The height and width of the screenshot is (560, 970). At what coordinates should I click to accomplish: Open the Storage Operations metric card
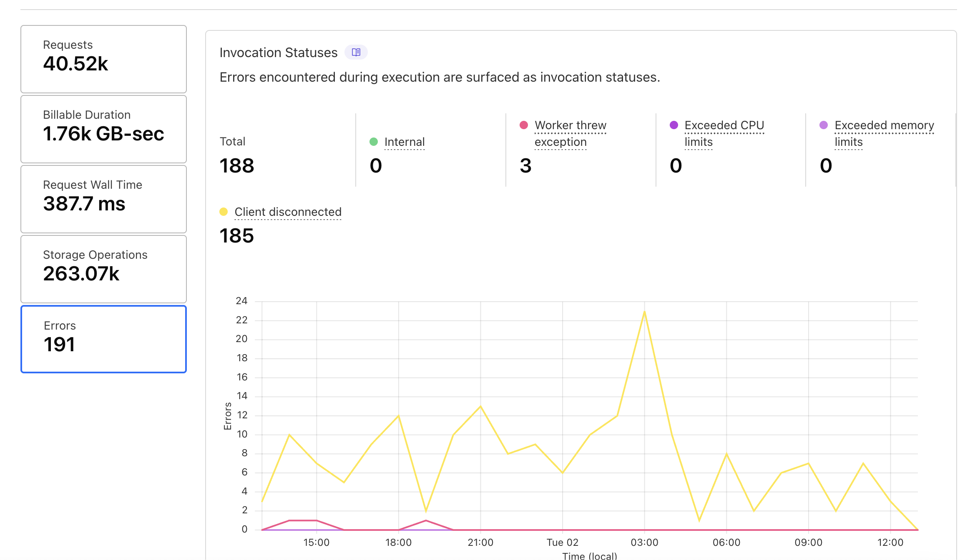tap(103, 269)
